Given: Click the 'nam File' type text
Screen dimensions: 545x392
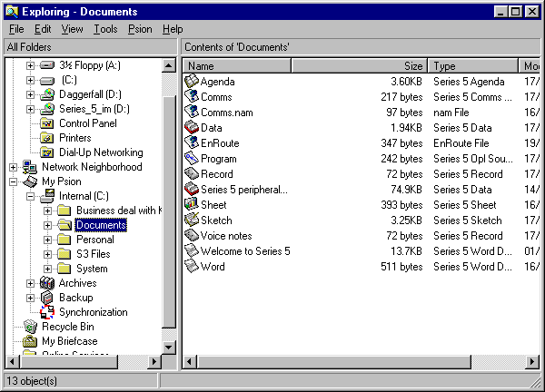Looking at the screenshot, I should click(451, 113).
